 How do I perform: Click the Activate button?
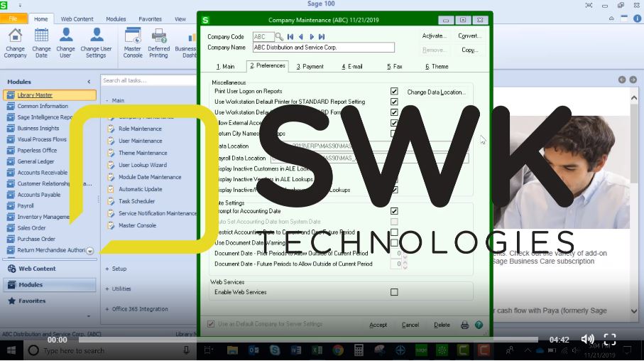pos(434,36)
